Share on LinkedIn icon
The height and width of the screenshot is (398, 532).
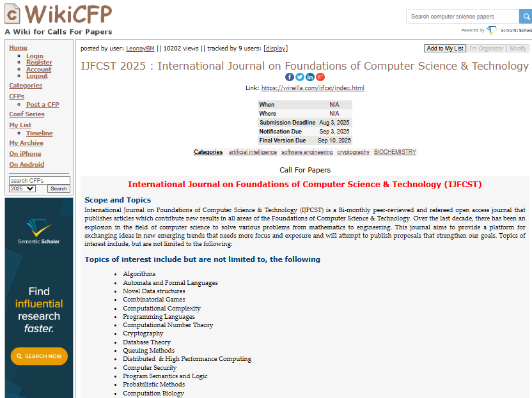coord(310,77)
